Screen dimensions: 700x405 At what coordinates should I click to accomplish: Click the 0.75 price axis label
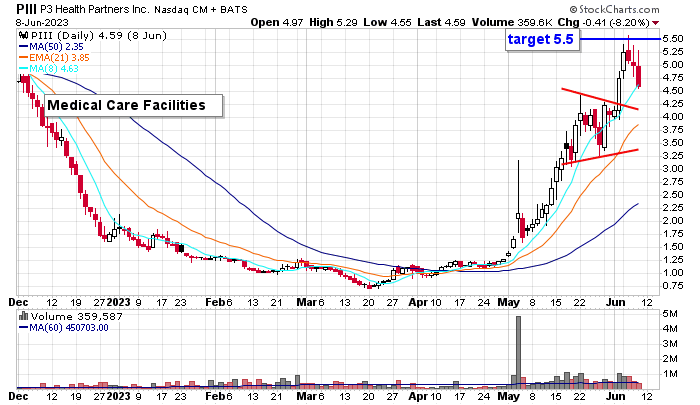[673, 286]
